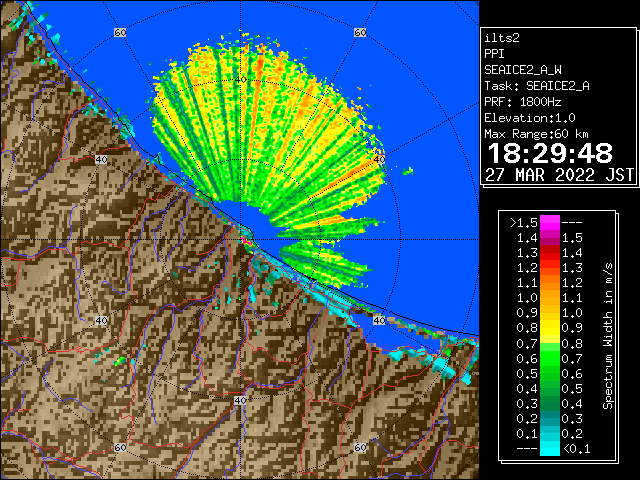Pick the cyan <0.1 legend swatch
640x480 pixels.
pos(550,448)
